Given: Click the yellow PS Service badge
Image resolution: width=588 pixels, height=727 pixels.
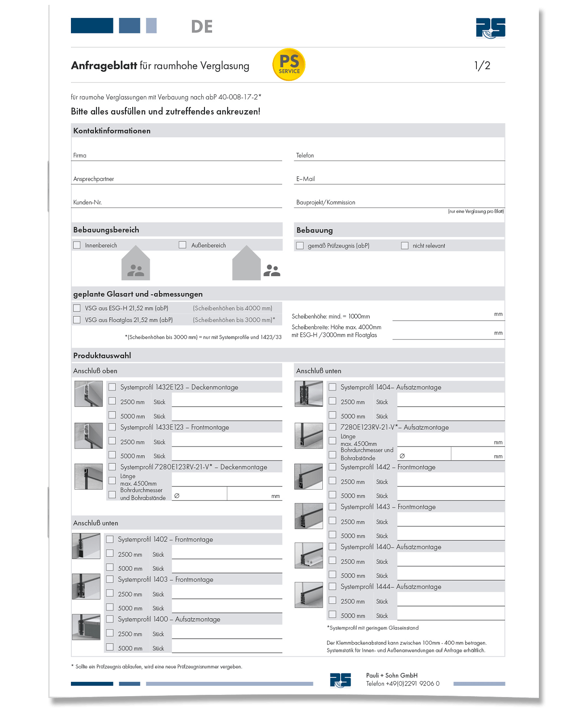Looking at the screenshot, I should (x=289, y=65).
